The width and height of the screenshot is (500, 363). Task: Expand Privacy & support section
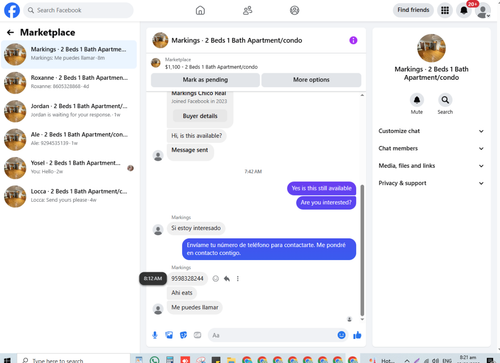coord(431,183)
